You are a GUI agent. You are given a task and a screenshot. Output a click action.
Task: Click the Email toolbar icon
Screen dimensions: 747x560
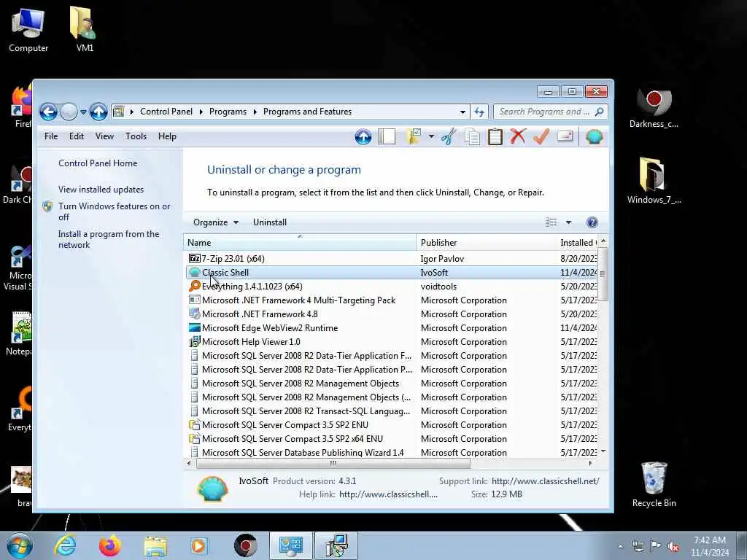[x=565, y=136]
